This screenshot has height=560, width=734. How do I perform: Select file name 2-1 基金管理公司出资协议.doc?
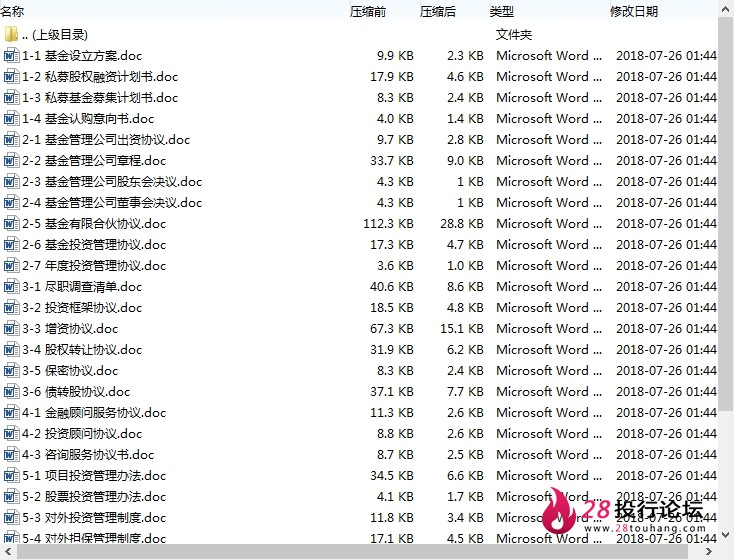106,140
